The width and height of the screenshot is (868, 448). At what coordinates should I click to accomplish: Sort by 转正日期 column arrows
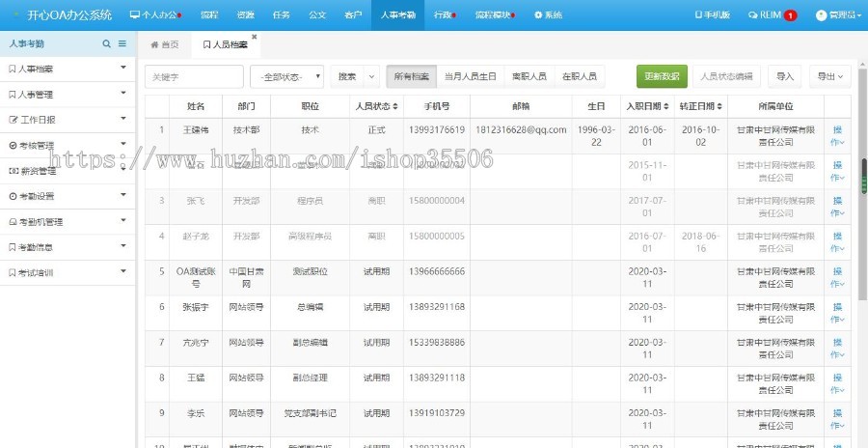719,106
